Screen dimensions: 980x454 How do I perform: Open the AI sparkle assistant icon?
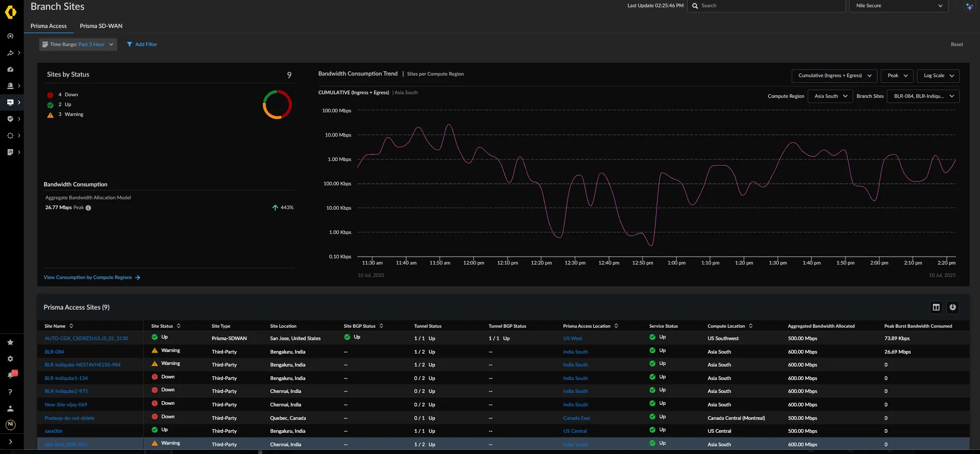tap(969, 6)
